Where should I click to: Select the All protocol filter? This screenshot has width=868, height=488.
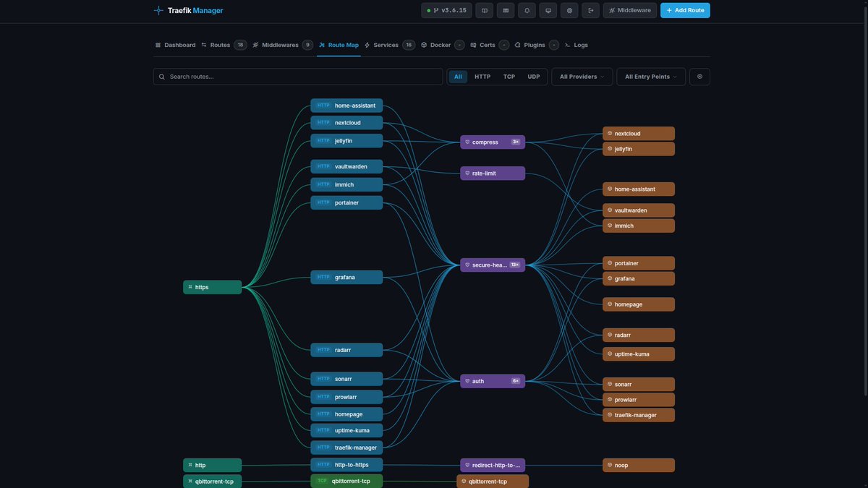[x=458, y=77]
